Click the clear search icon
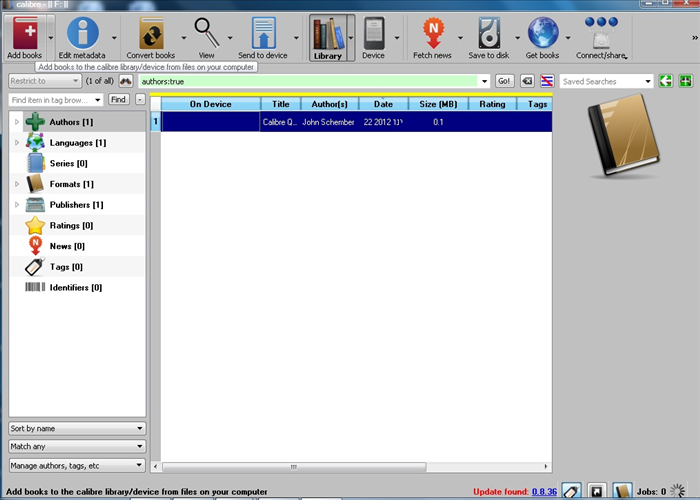The width and height of the screenshot is (700, 500). [x=527, y=81]
